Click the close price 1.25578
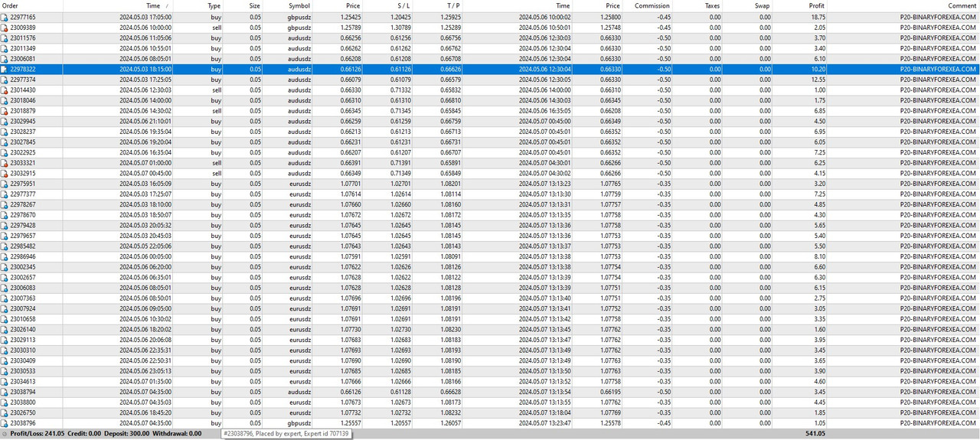The image size is (980, 440). (611, 423)
